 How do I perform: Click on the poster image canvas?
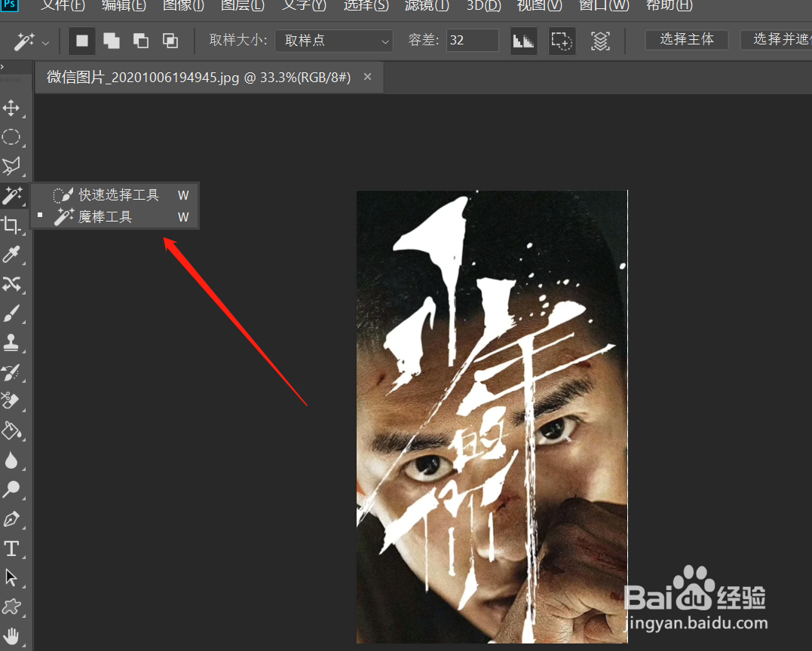(x=492, y=417)
